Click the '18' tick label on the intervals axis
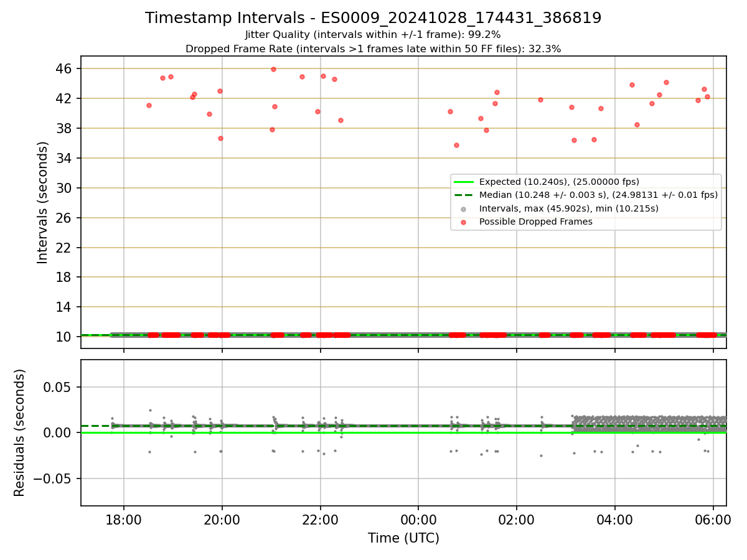The width and height of the screenshot is (747, 560). point(65,277)
